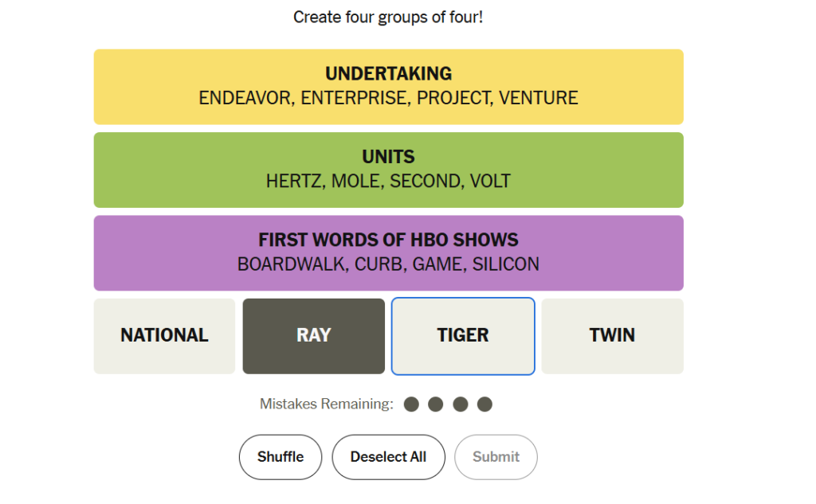
Task: Click the "Create four groups of four!" heading
Action: [x=388, y=17]
